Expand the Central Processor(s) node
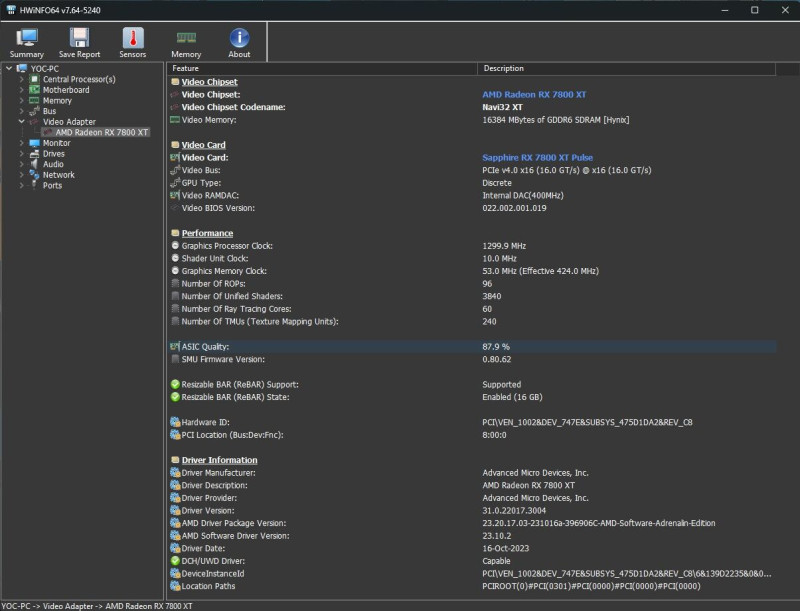The width and height of the screenshot is (800, 611). click(21, 79)
